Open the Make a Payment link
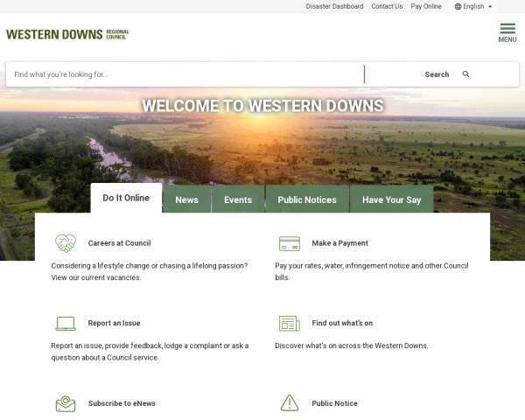 (x=339, y=243)
